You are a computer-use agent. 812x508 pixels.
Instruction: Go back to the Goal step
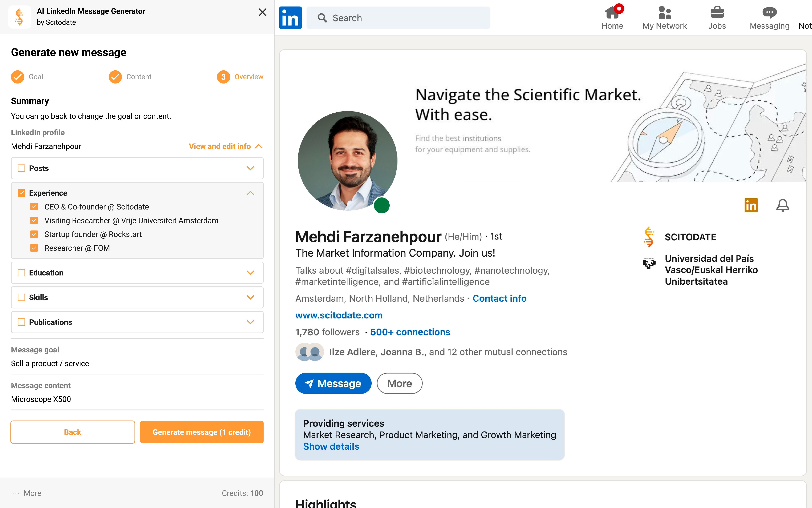click(36, 77)
